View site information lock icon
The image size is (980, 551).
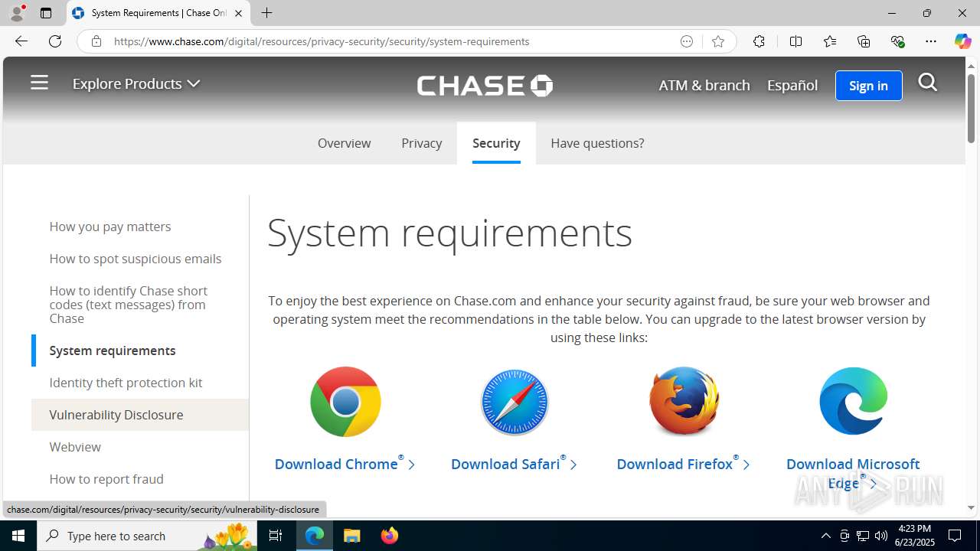(96, 41)
